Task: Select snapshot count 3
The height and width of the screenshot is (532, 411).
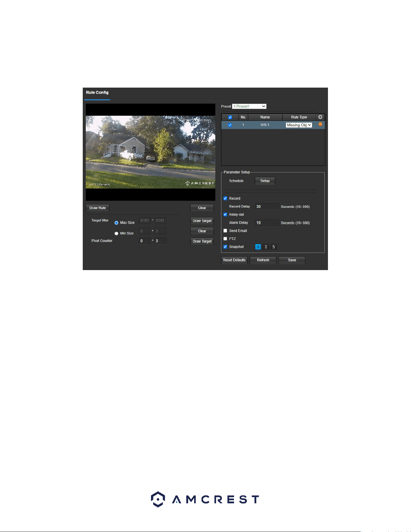Action: 266,247
